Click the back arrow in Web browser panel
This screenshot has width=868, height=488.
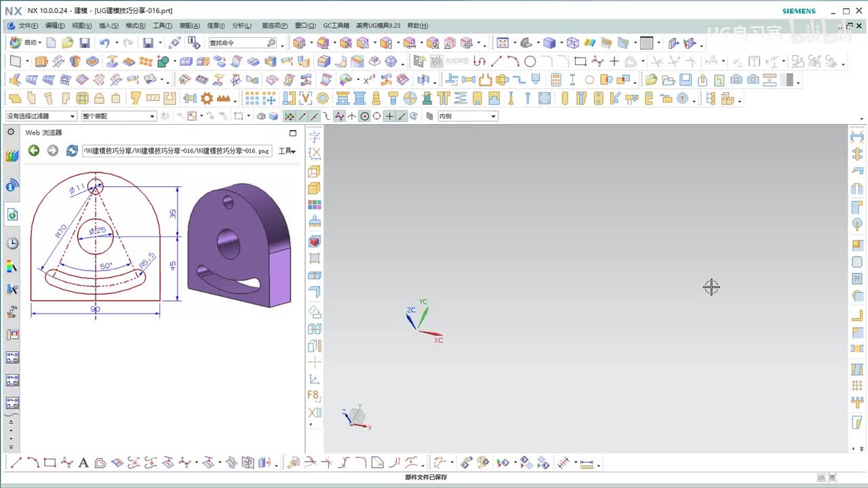(x=34, y=150)
